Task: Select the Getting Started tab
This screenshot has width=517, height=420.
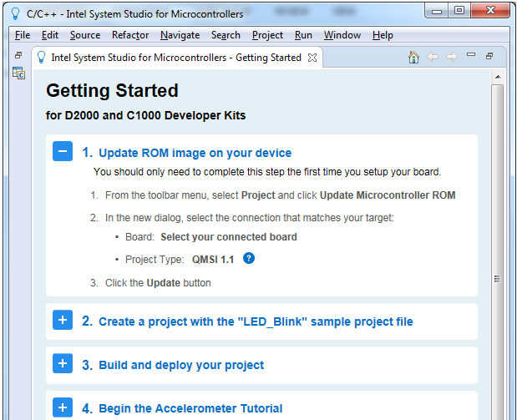Action: tap(175, 58)
